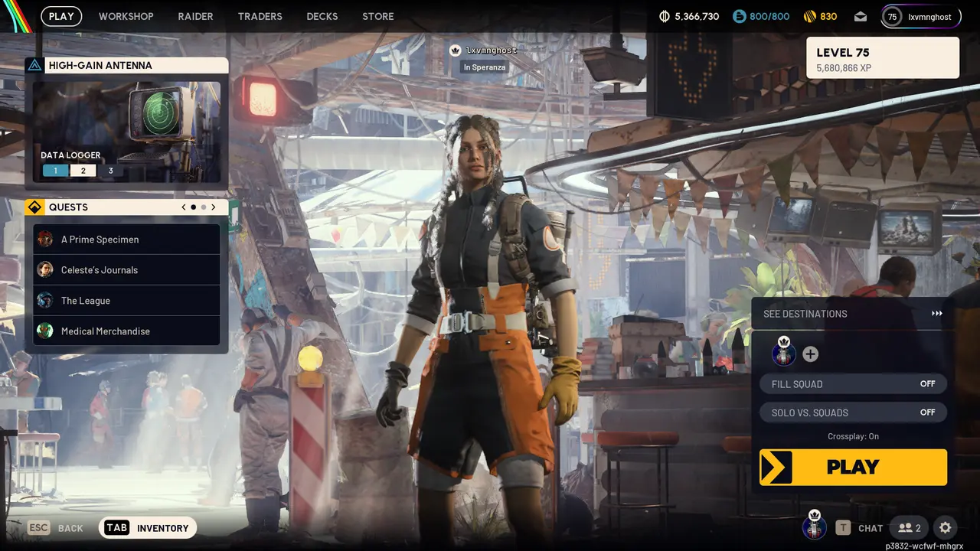The height and width of the screenshot is (551, 980).
Task: Select the second quests page dot
Action: click(x=204, y=207)
